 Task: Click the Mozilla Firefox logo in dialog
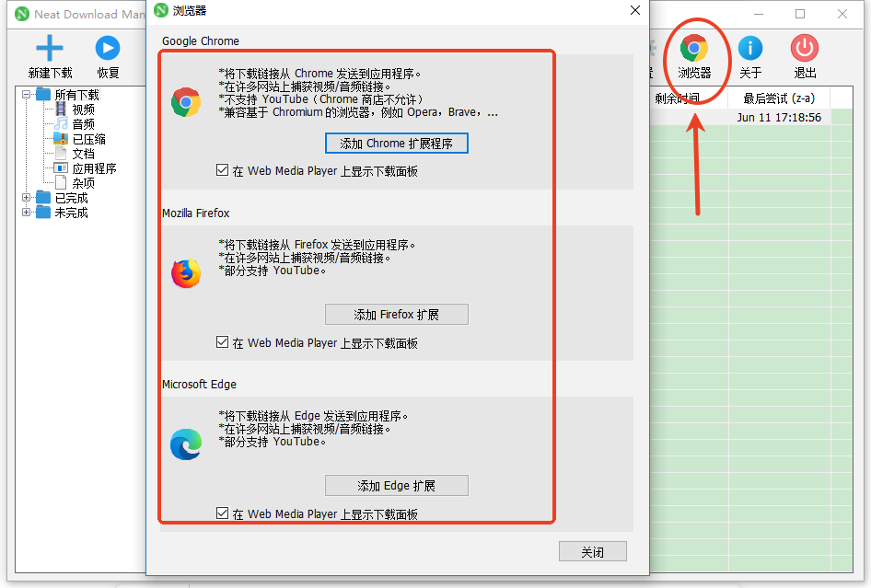pos(186,273)
